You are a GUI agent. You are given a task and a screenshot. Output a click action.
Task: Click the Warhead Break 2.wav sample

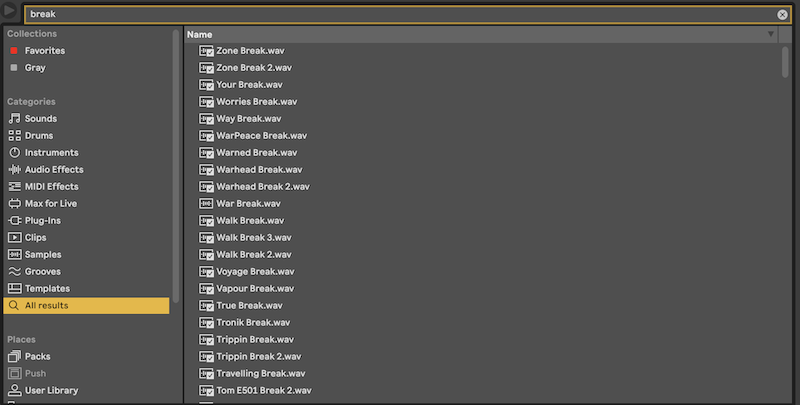(262, 186)
